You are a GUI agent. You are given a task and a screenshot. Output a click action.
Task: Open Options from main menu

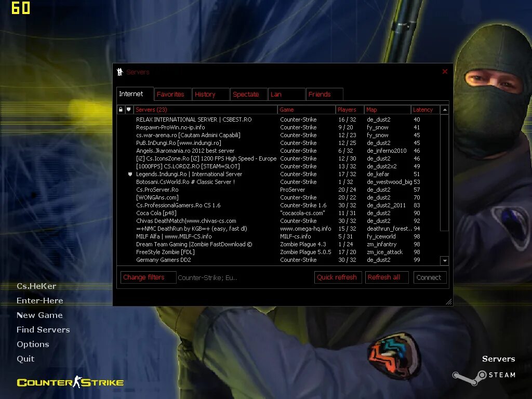(33, 344)
